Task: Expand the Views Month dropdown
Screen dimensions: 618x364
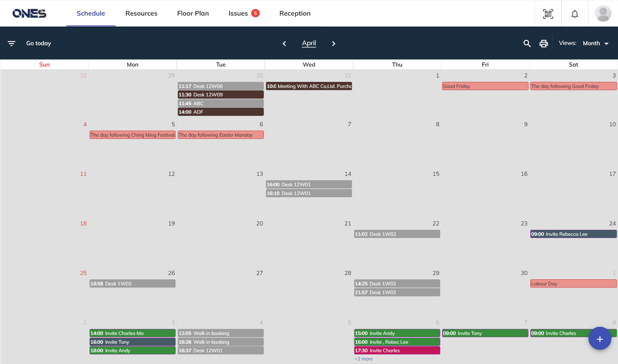Action: point(596,43)
